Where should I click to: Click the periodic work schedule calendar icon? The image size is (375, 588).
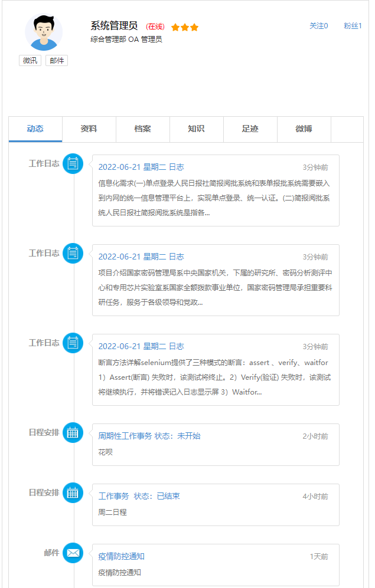73,432
